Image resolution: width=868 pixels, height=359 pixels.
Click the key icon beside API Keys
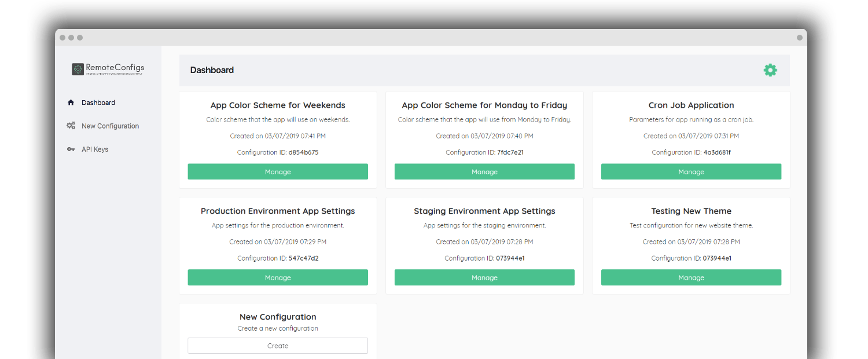tap(71, 149)
